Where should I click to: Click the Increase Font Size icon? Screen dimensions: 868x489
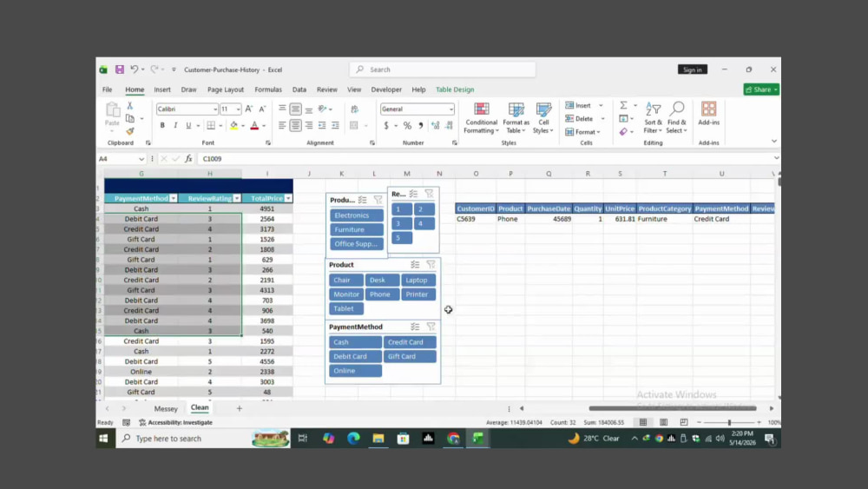point(249,109)
